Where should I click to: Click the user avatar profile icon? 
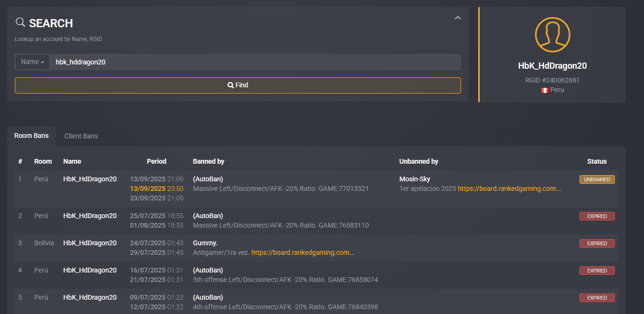pyautogui.click(x=552, y=34)
